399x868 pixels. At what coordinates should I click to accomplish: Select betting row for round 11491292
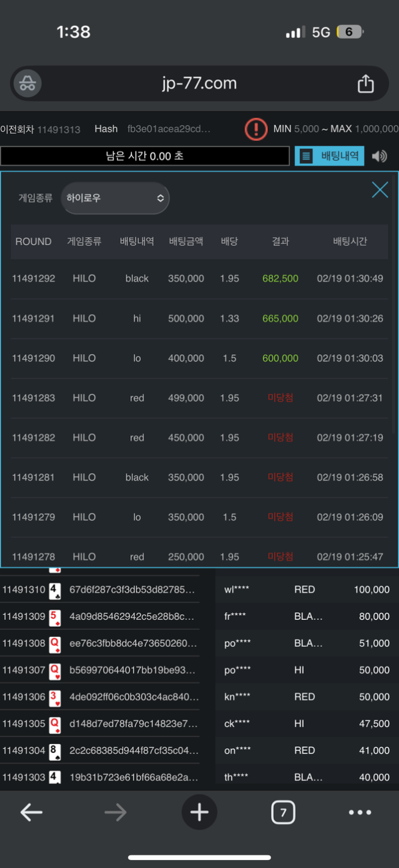tap(199, 278)
